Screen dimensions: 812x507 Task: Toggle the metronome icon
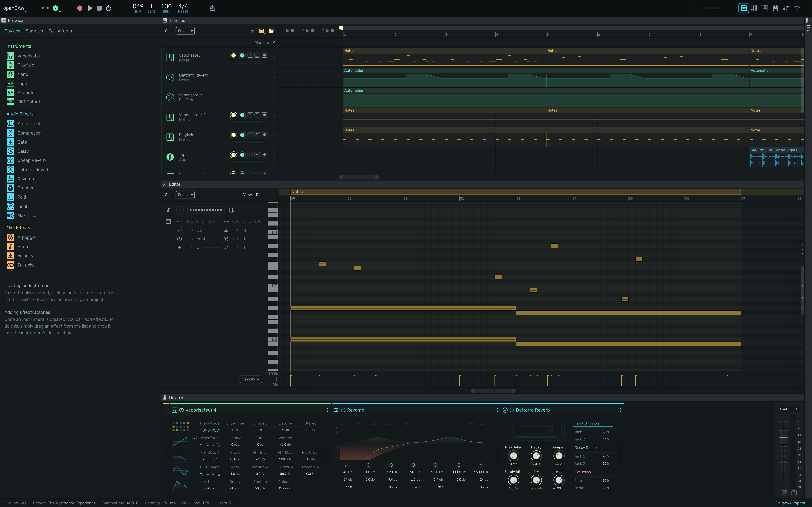click(212, 8)
